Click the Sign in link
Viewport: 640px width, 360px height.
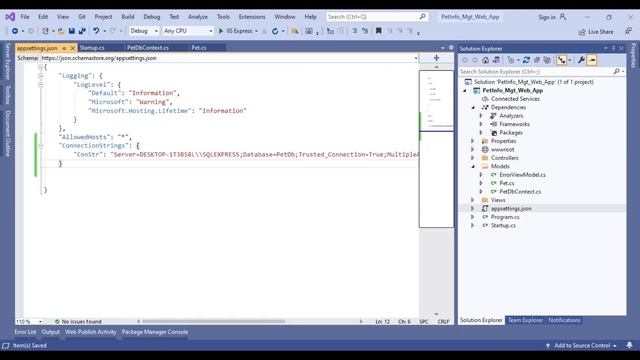tap(547, 17)
